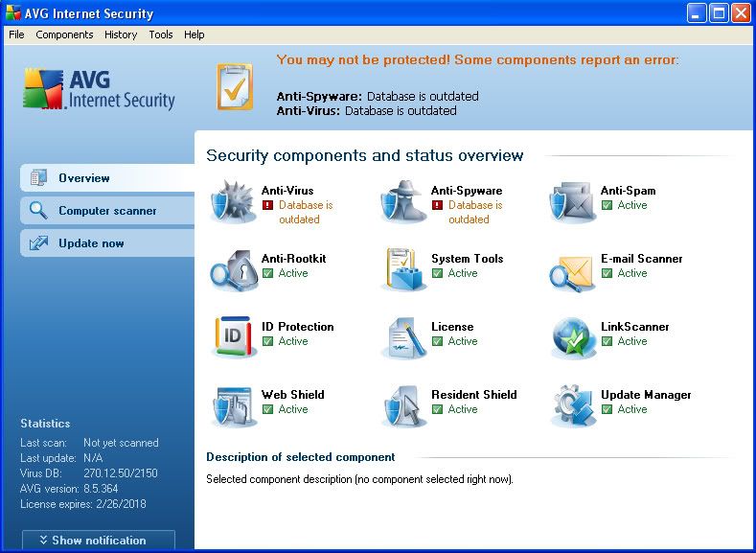Click the AVG title bar icon
756x553 pixels.
tap(13, 13)
